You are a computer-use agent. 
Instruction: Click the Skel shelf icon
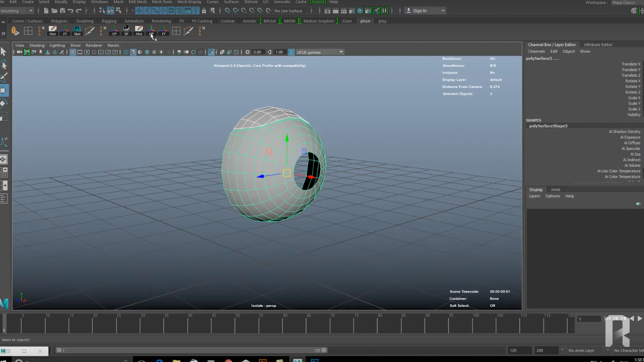tap(77, 31)
